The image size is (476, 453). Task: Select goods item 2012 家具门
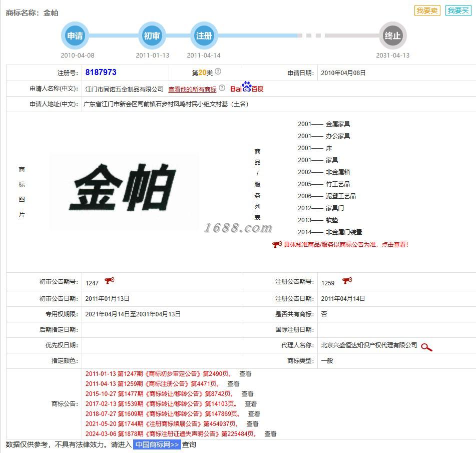coord(321,208)
